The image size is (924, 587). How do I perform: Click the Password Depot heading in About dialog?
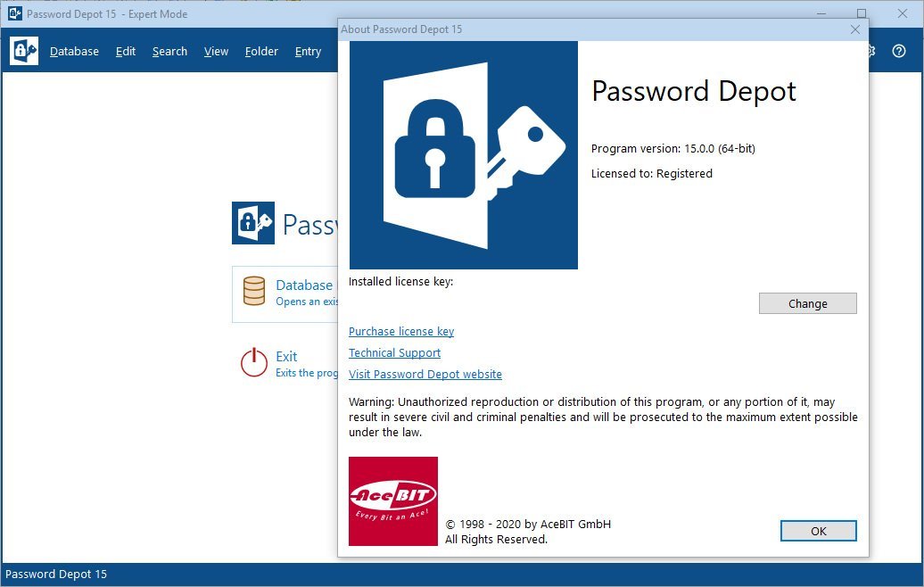(x=694, y=91)
